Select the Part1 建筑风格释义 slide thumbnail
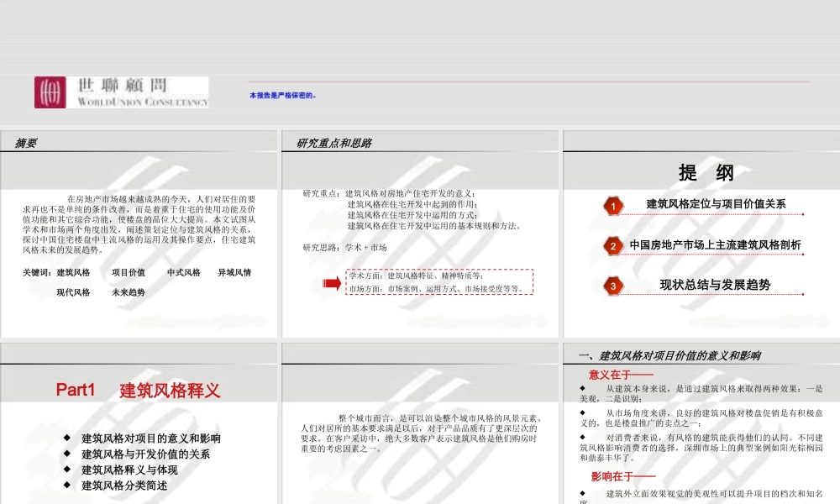 [x=139, y=423]
